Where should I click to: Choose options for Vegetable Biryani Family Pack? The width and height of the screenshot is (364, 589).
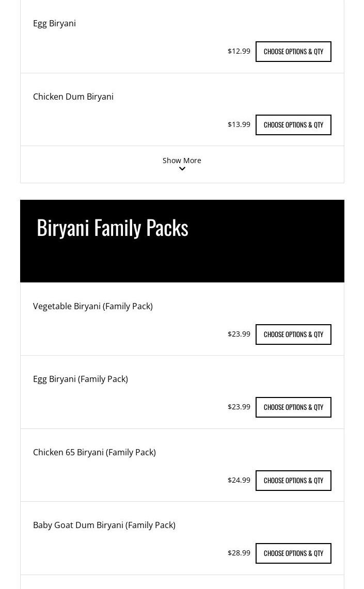point(293,335)
